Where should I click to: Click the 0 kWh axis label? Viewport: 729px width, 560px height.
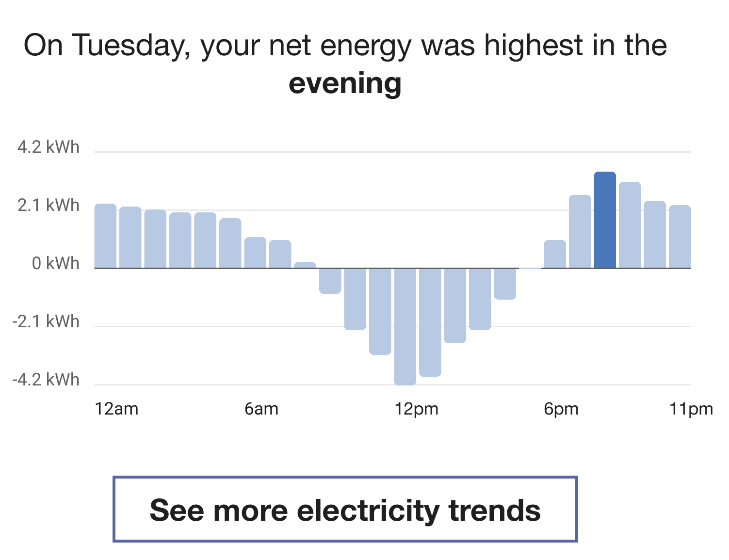[x=53, y=264]
